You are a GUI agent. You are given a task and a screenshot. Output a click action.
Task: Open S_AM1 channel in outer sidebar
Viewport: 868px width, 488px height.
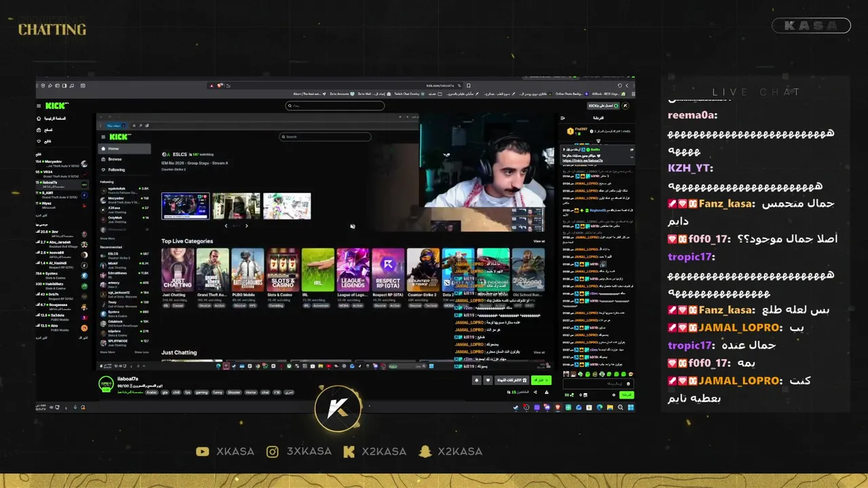pos(62,195)
